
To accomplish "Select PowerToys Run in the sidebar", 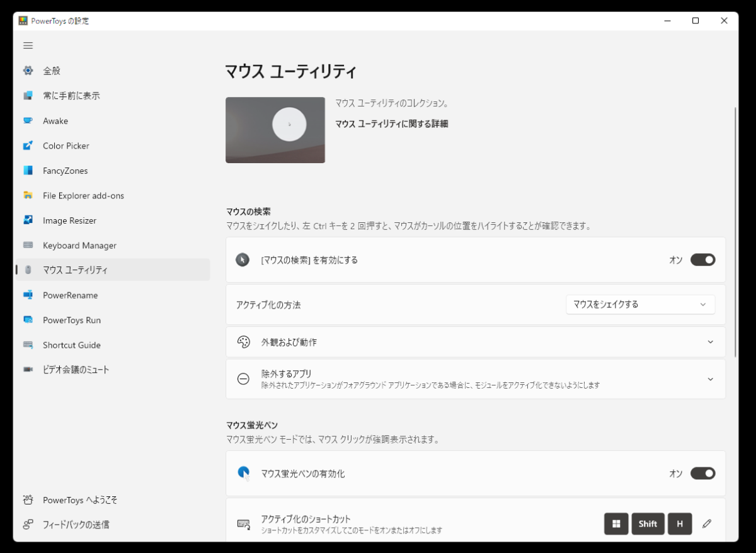I will point(113,320).
